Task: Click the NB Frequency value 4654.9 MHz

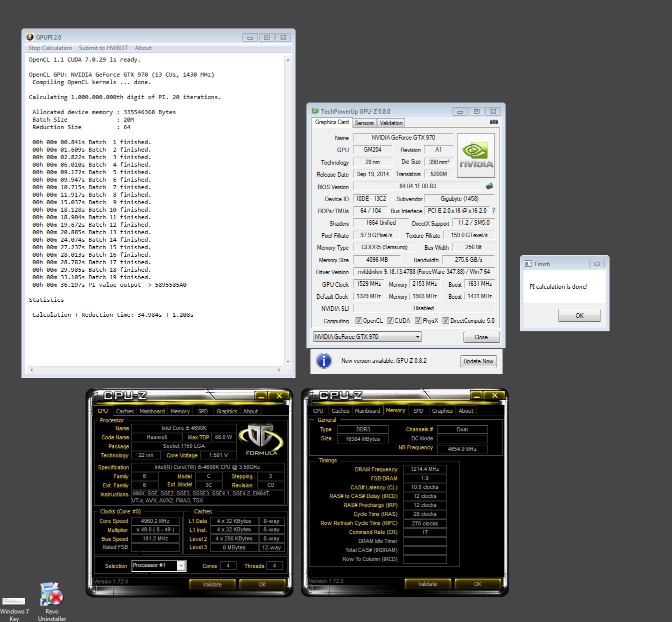Action: (x=462, y=449)
